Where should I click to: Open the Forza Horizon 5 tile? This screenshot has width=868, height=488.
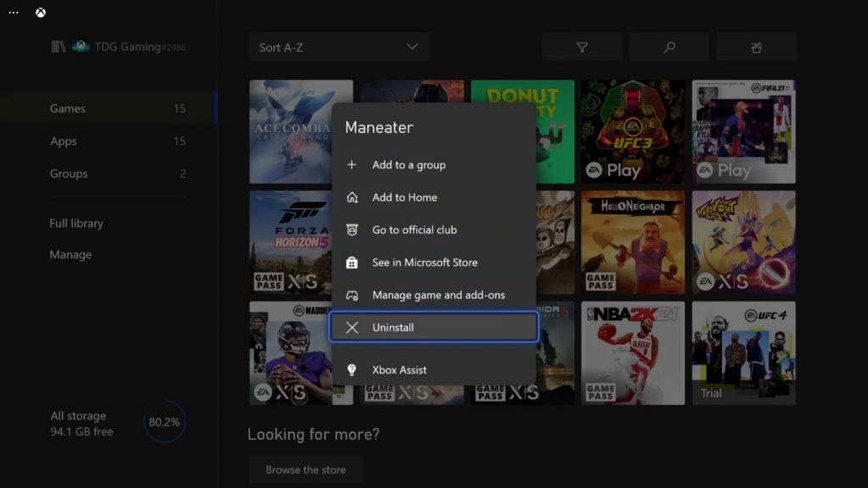[x=291, y=242]
